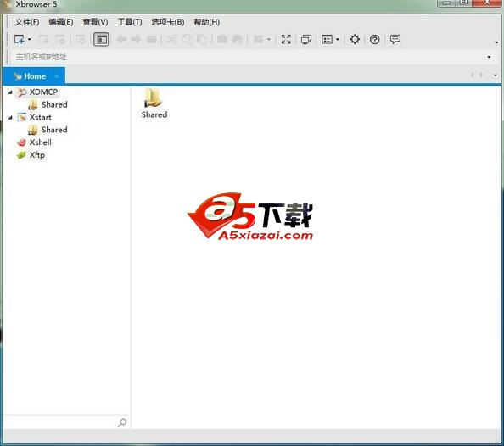504x446 pixels.
Task: Click the search magnifier icon
Action: click(122, 422)
